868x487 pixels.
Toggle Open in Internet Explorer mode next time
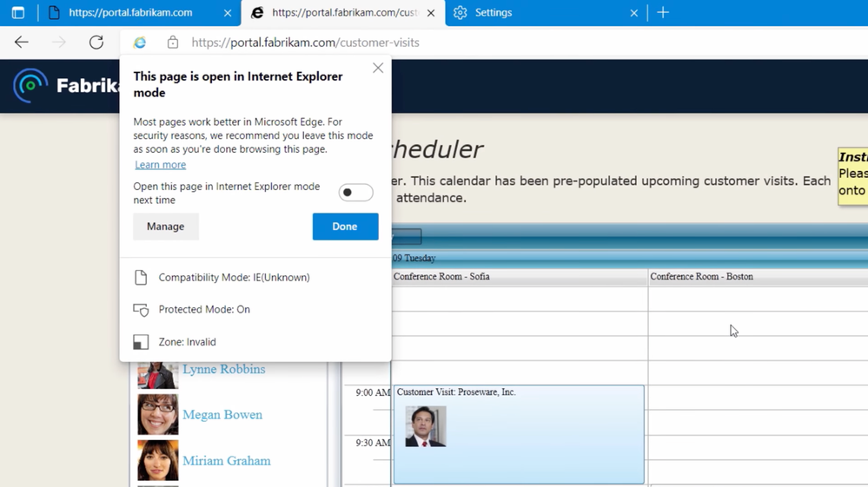pos(355,193)
